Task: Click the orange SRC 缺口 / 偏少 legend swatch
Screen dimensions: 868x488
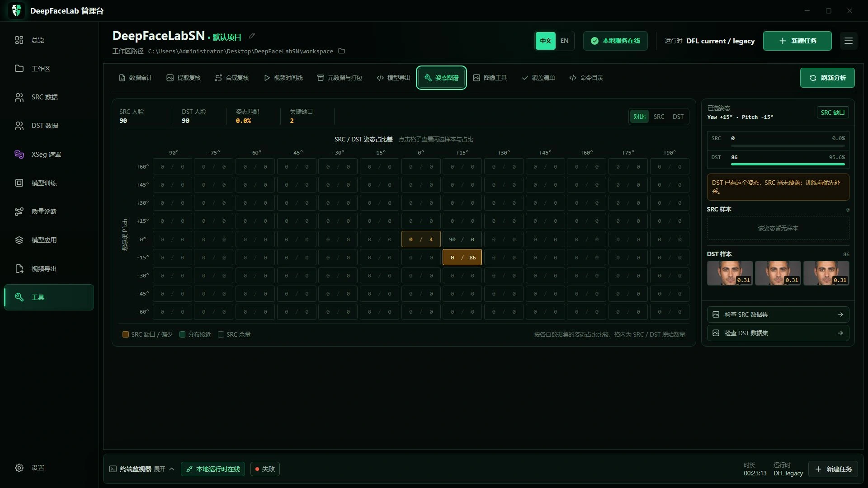Action: (126, 334)
